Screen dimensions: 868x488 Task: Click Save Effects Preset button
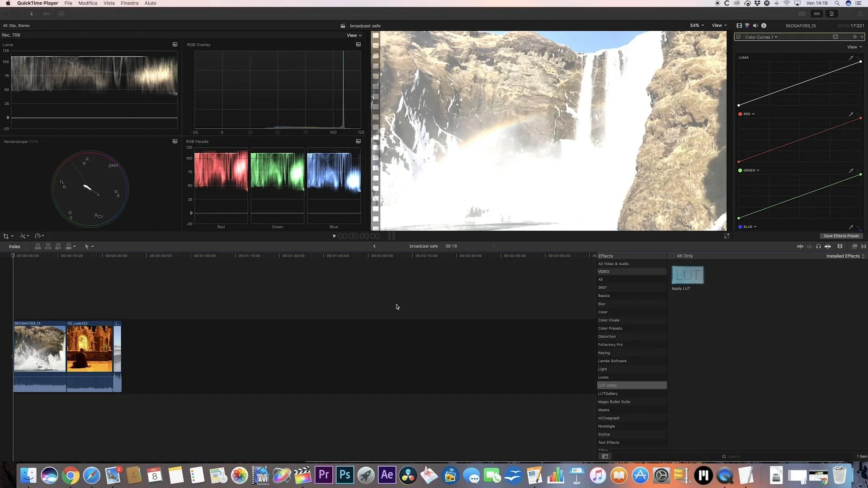841,236
